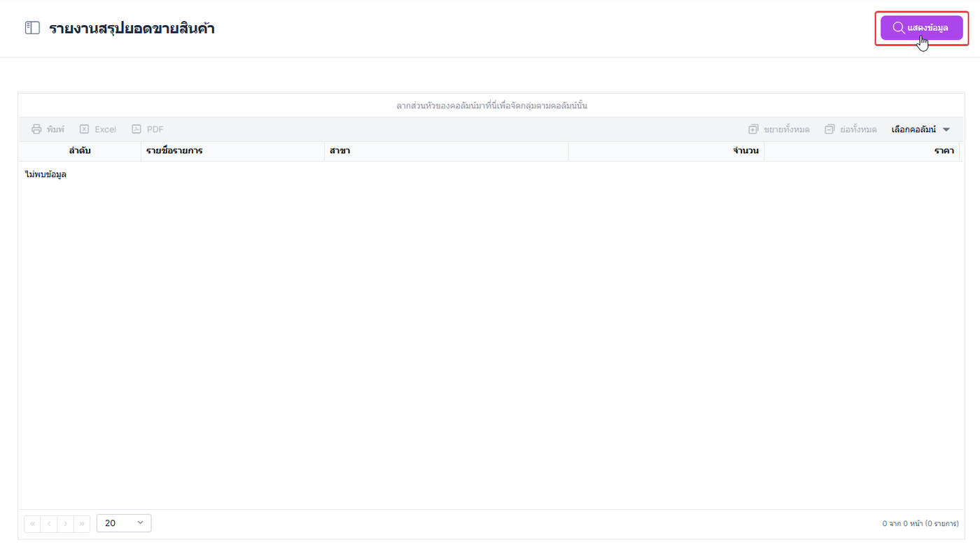Click the group-by drag area hint text
This screenshot has width=980, height=556.
pyautogui.click(x=491, y=106)
